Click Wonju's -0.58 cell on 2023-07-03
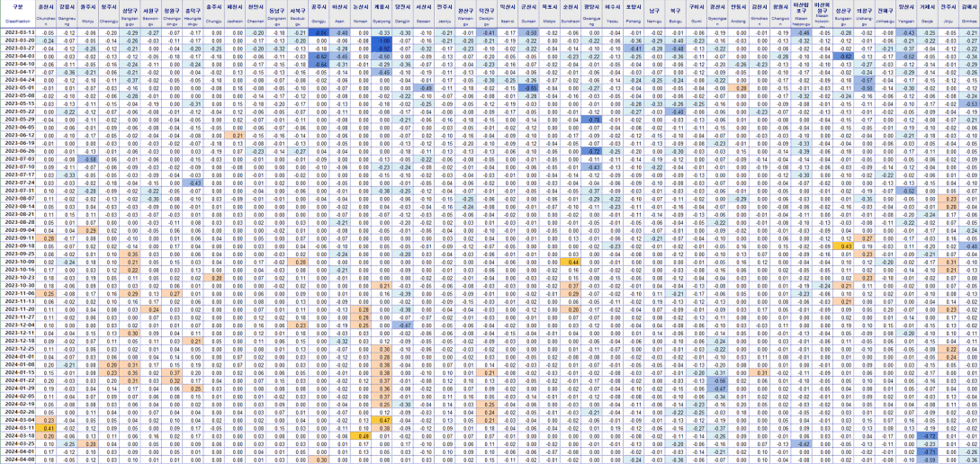 pyautogui.click(x=90, y=159)
